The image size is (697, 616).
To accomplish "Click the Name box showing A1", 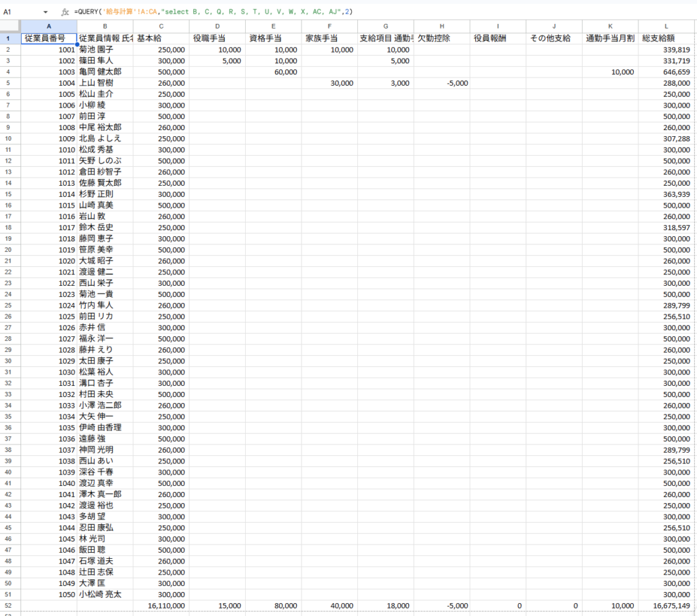I will tap(20, 12).
